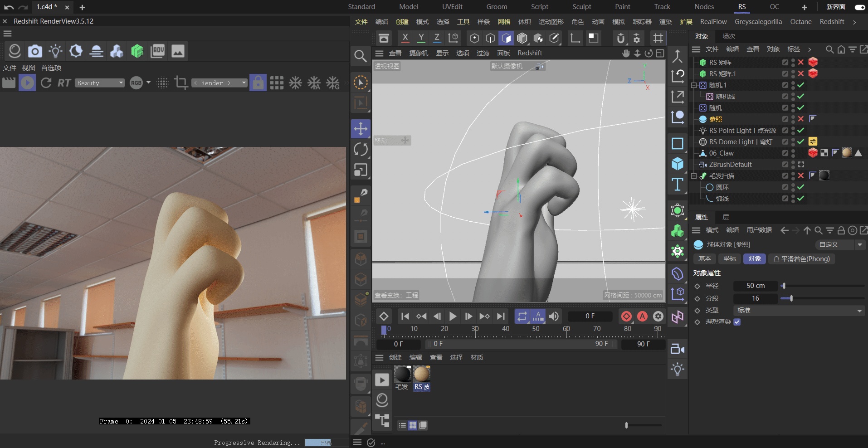Jump to the timeline end
Screen dimensions: 868x448
point(501,316)
